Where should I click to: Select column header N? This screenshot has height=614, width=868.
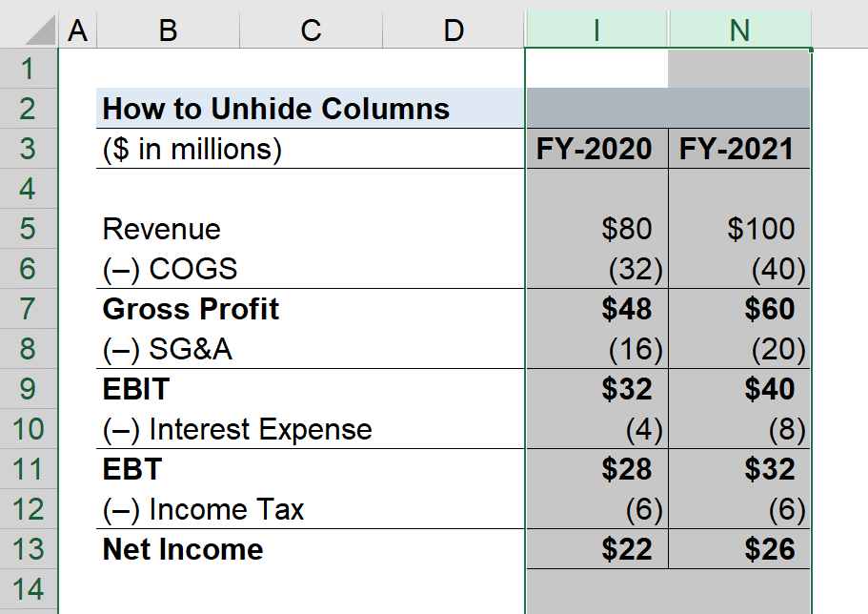point(739,29)
